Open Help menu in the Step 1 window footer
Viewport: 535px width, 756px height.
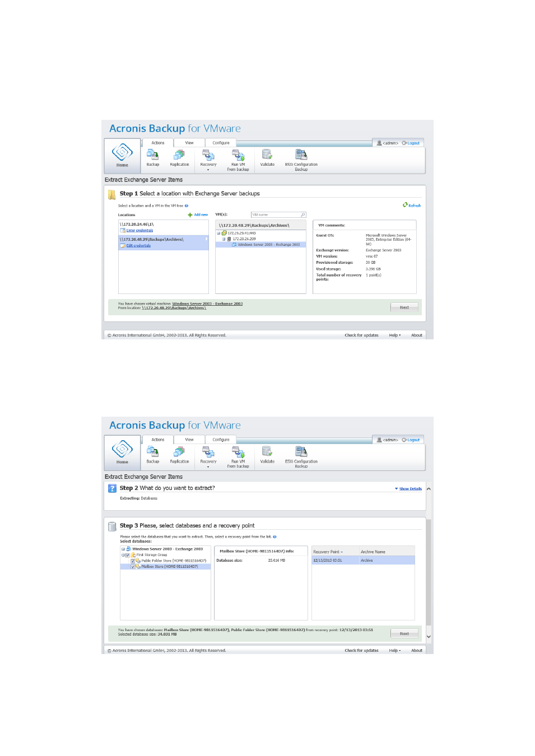[x=395, y=335]
